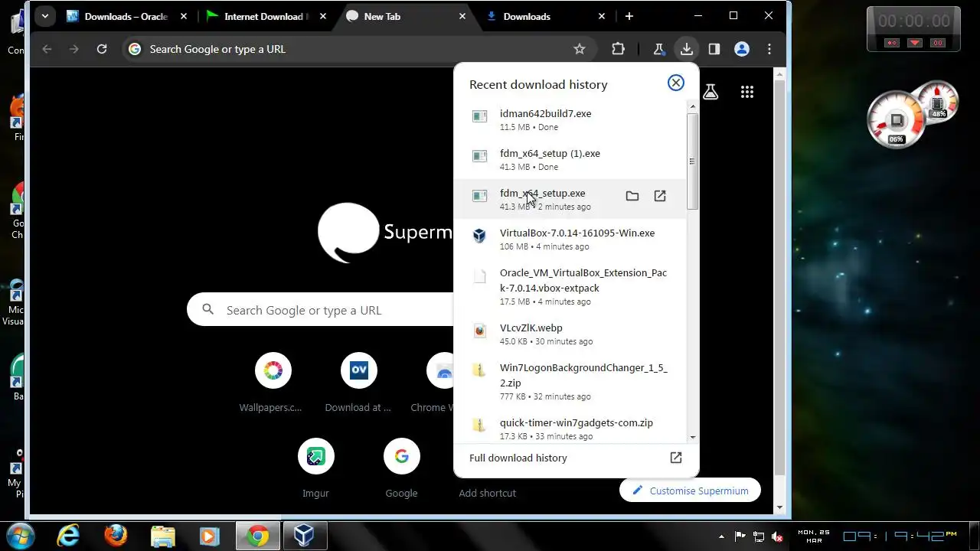Click the new tab page search box

[x=322, y=310]
